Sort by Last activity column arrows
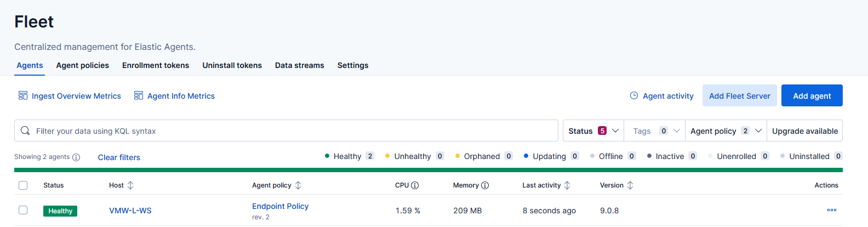 567,185
